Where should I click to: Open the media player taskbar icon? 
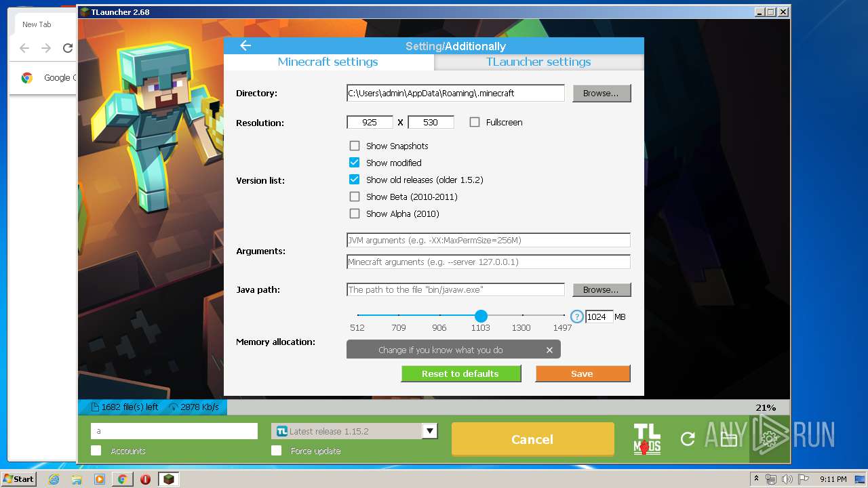pos(100,479)
